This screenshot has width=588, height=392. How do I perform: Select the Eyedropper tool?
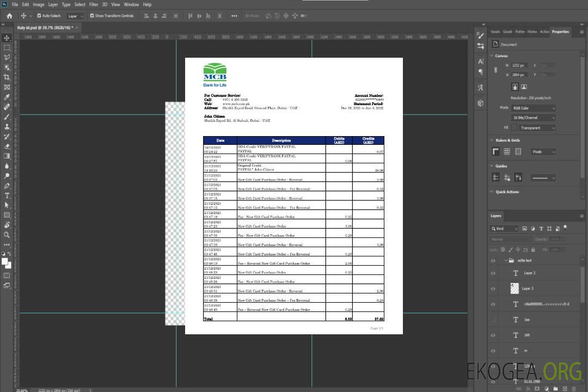(7, 97)
